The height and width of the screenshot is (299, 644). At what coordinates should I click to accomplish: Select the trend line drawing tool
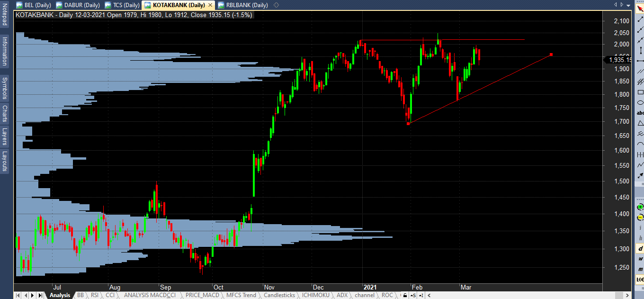pos(640,19)
